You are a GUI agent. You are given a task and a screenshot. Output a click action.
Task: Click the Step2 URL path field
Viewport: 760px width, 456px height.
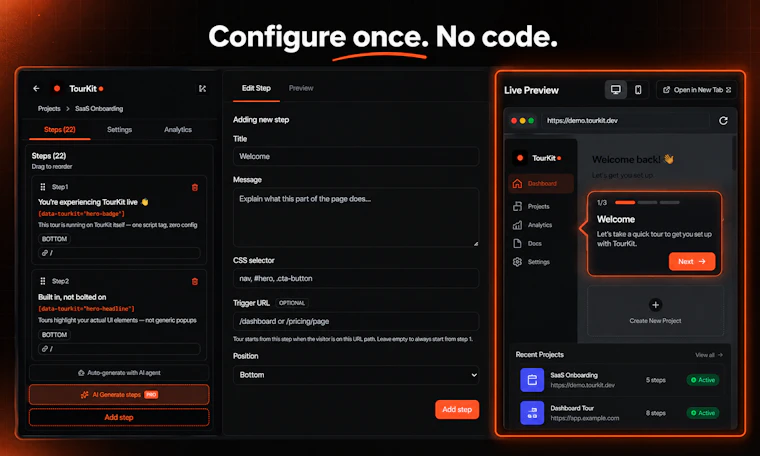tap(119, 349)
